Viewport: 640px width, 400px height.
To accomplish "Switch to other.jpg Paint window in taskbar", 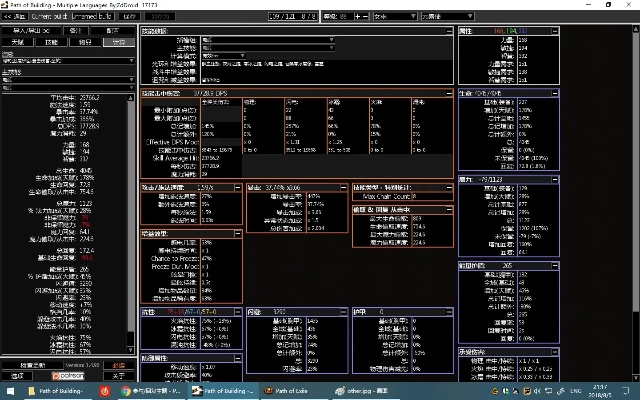I will tap(363, 391).
